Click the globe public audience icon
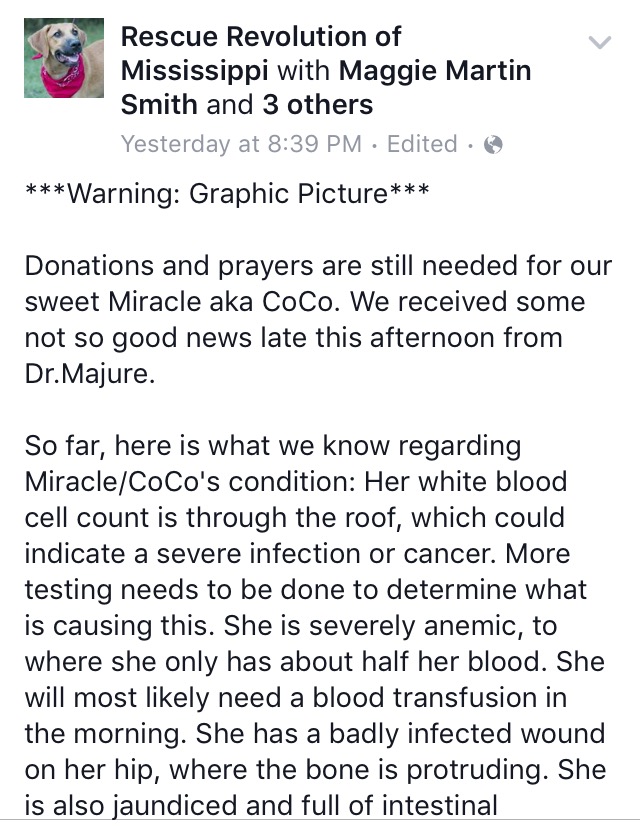The image size is (640, 826). point(492,144)
